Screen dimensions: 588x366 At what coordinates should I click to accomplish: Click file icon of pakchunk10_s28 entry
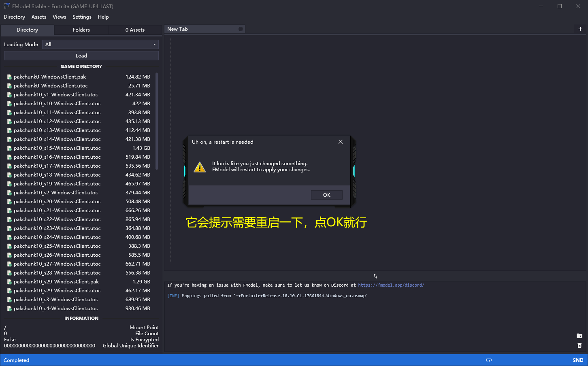point(9,273)
